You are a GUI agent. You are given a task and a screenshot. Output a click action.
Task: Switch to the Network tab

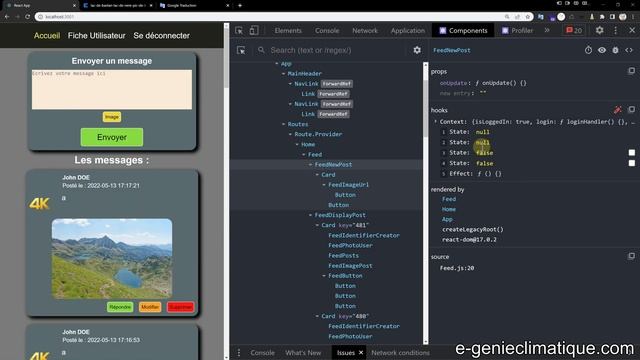(x=365, y=31)
